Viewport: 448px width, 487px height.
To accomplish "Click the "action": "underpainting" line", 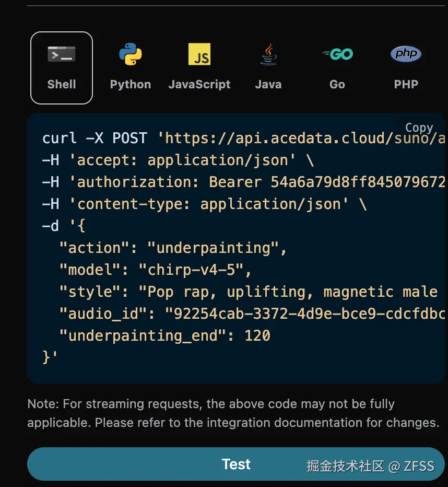I will click(173, 248).
